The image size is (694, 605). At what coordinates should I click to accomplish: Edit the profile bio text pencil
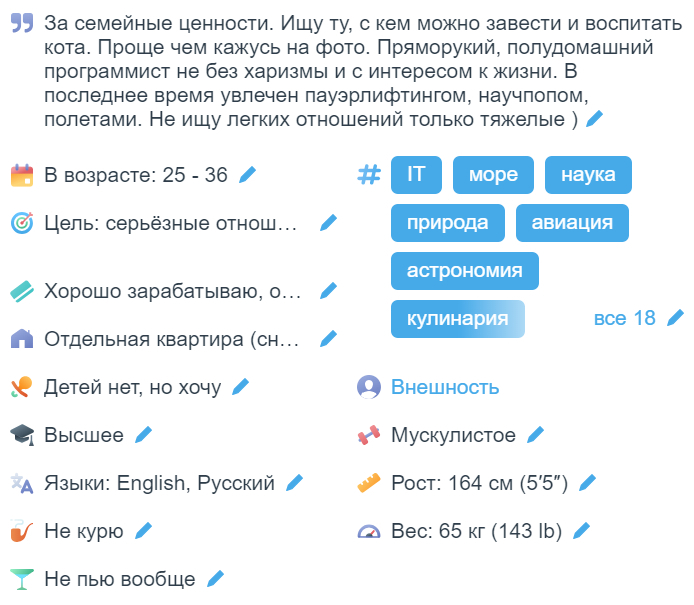[x=595, y=119]
